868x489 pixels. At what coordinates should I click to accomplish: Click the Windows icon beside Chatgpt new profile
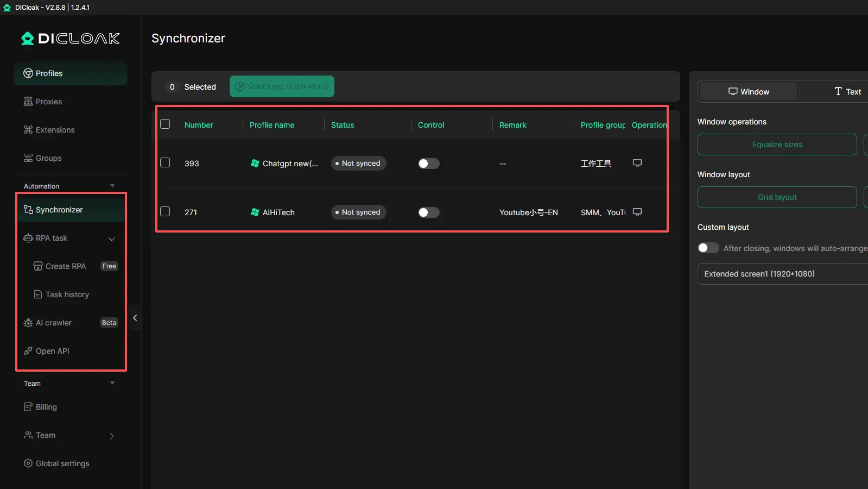coord(255,164)
